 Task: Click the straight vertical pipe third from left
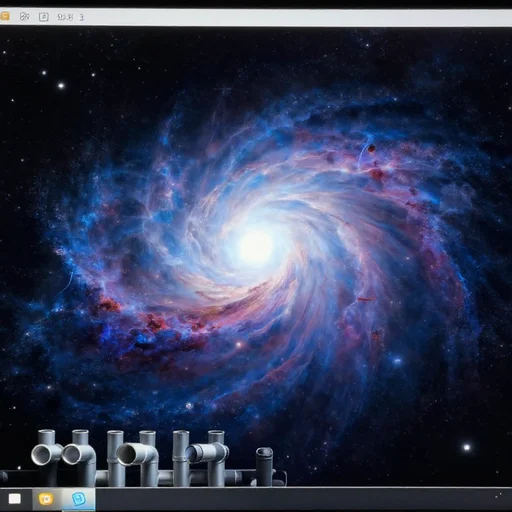point(115,457)
